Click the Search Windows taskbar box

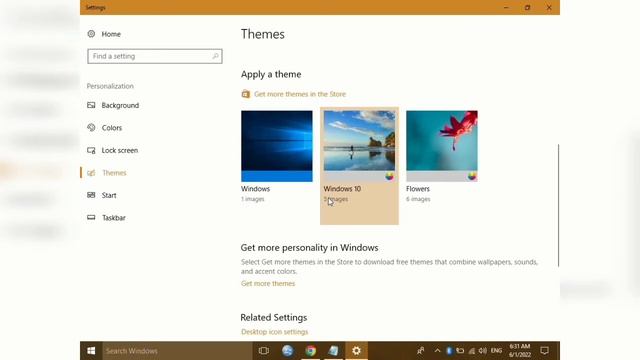(177, 351)
